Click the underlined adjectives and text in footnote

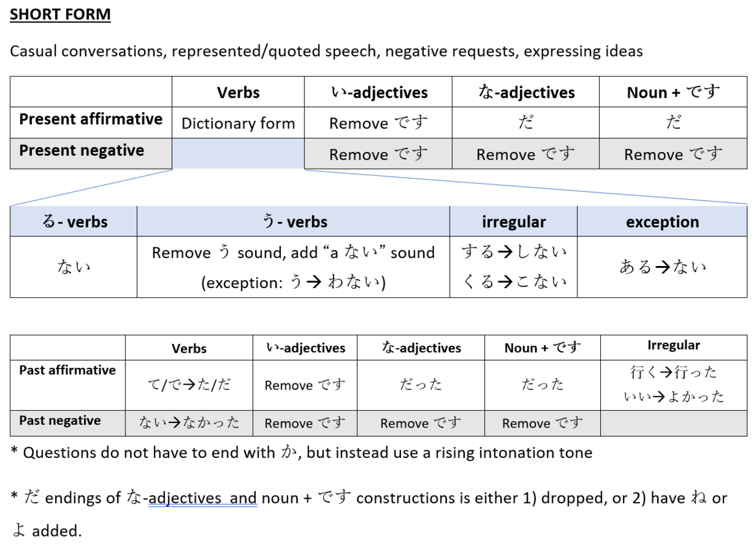pyautogui.click(x=202, y=498)
